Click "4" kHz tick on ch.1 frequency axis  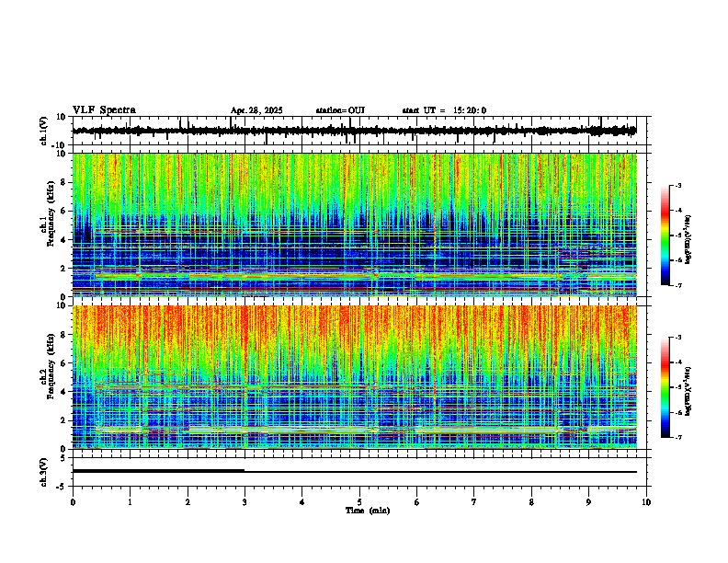coord(63,240)
